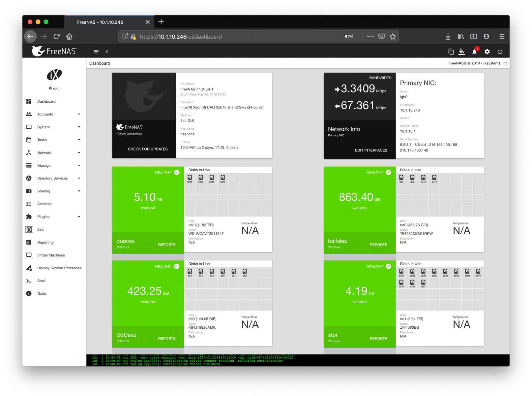Open the clipboard task manager icon
532x396 pixels.
point(451,52)
